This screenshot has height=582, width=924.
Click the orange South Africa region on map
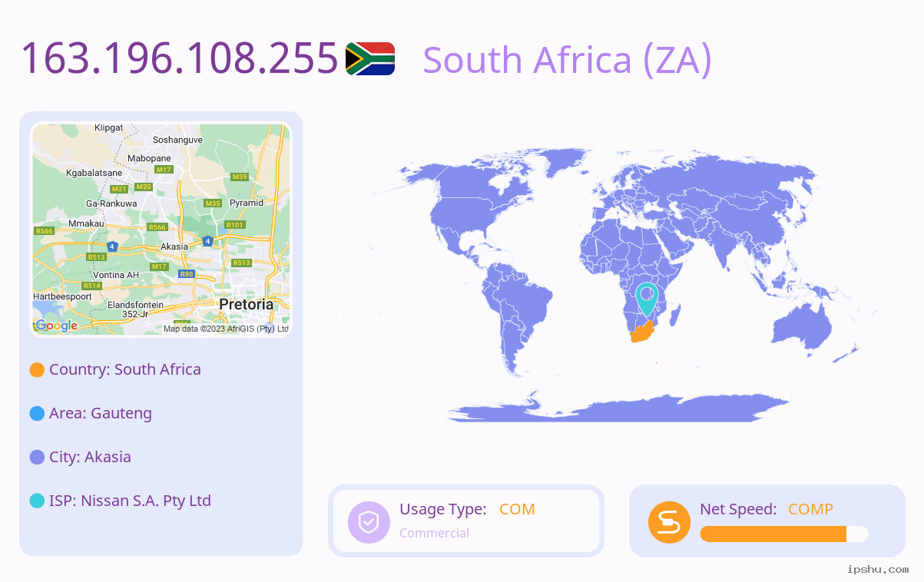click(x=641, y=333)
